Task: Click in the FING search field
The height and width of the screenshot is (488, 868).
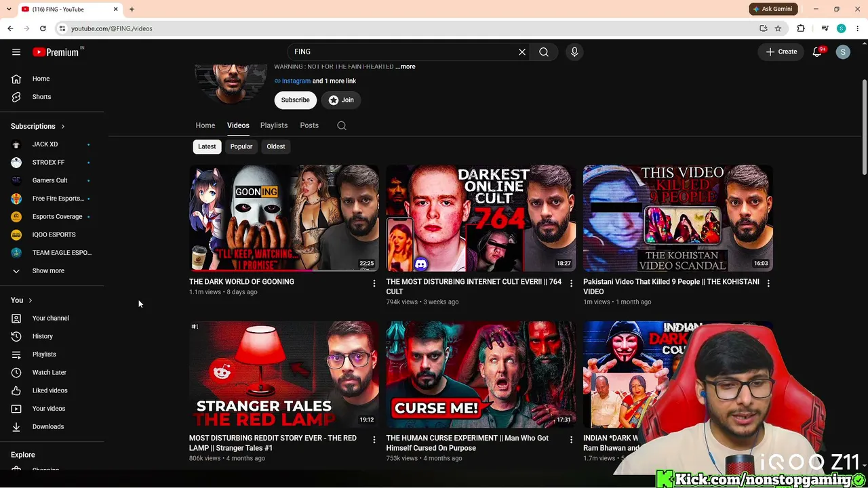Action: 403,52
